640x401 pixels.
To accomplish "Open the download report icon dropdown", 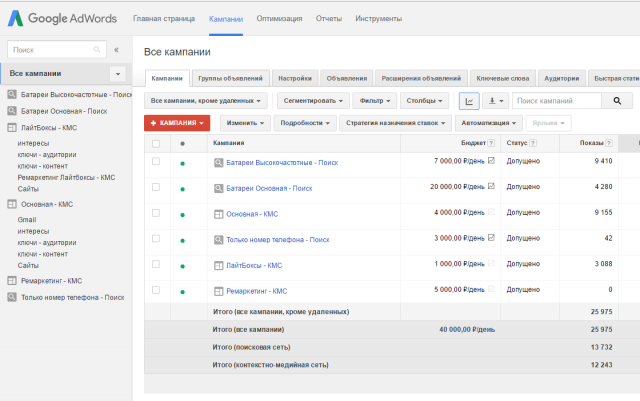I will tap(496, 101).
